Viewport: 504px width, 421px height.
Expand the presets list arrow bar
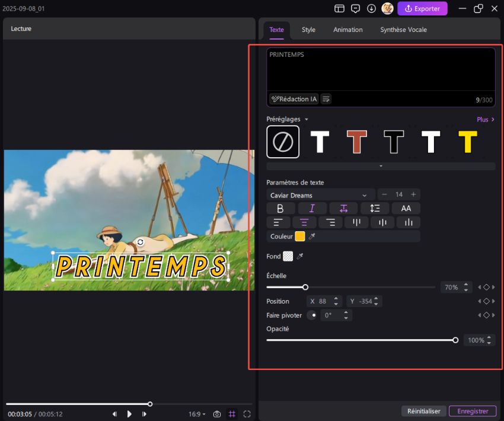tap(381, 166)
